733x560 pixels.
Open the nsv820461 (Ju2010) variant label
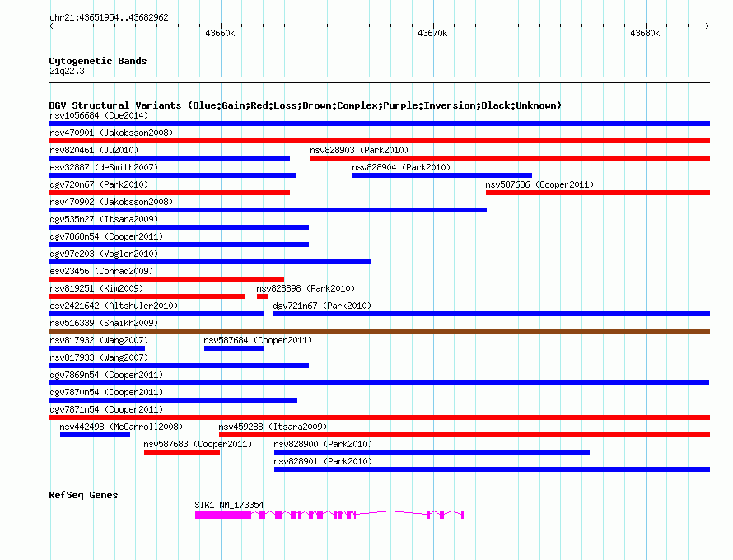(x=94, y=150)
